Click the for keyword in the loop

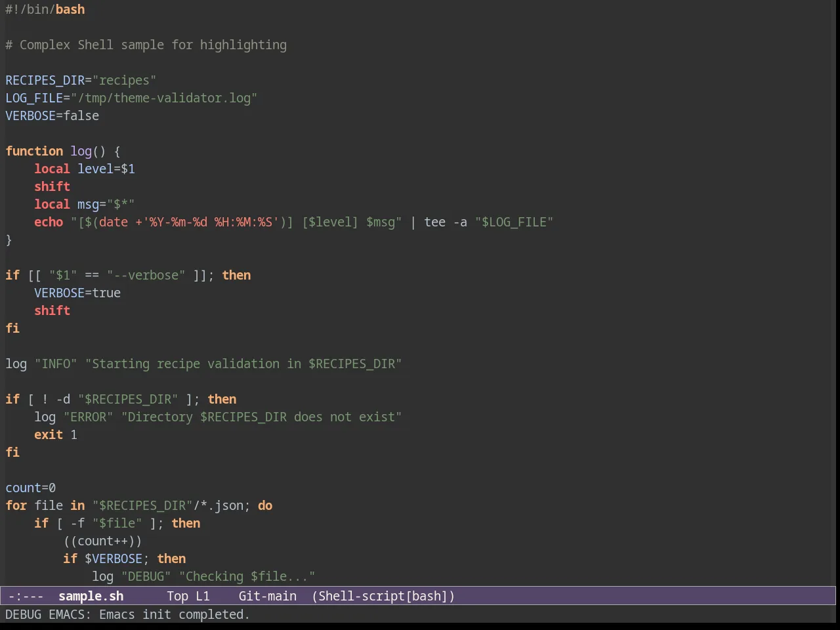click(x=16, y=505)
